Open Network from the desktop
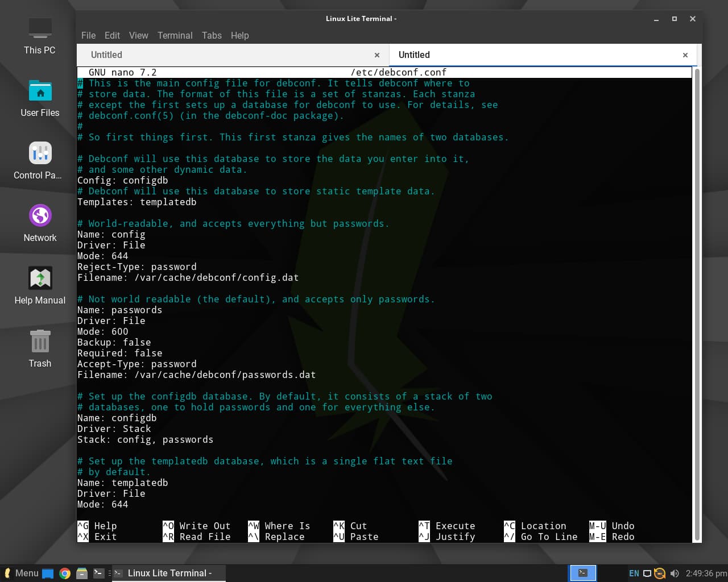 pos(39,222)
